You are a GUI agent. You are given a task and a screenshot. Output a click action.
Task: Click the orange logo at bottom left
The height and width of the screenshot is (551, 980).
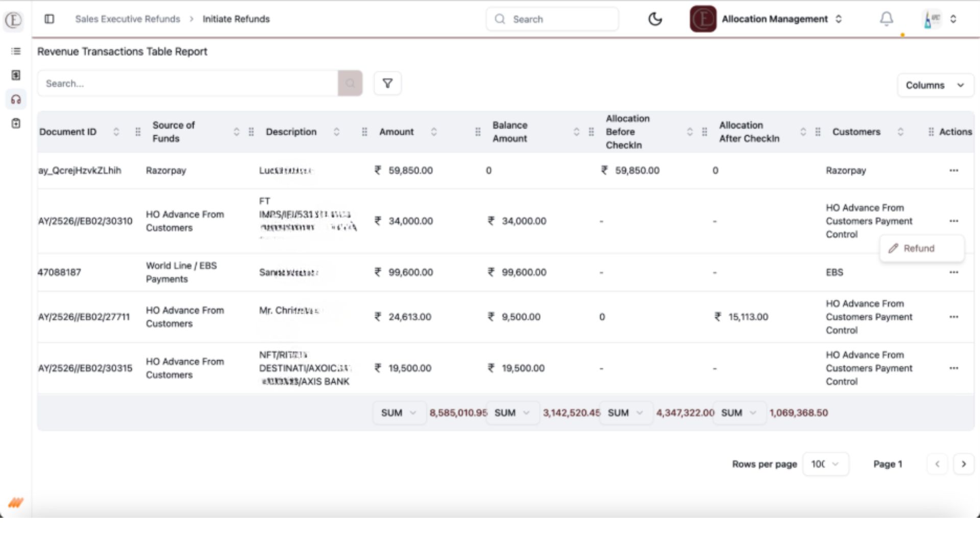coord(15,503)
